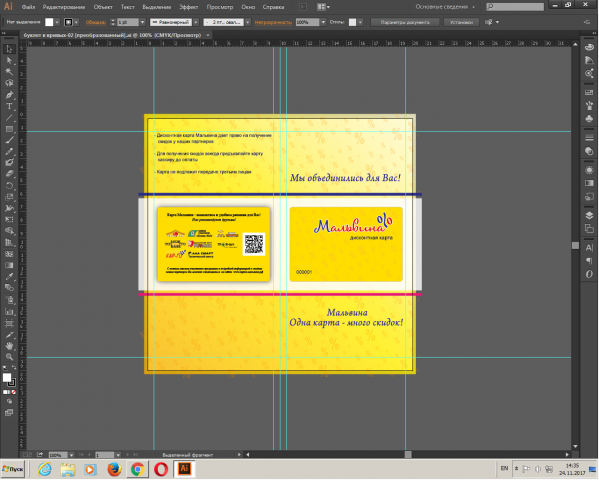Select the Direct Selection tool
The width and height of the screenshot is (599, 480).
(x=9, y=60)
